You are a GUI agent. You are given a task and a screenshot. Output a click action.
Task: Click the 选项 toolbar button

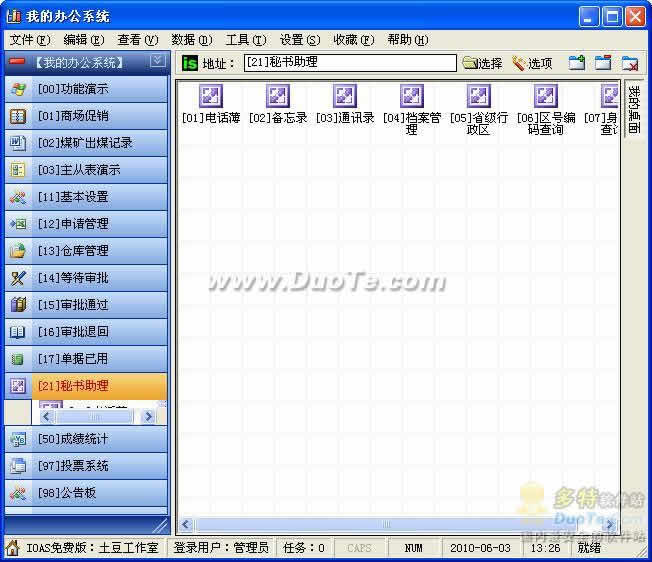pyautogui.click(x=532, y=63)
